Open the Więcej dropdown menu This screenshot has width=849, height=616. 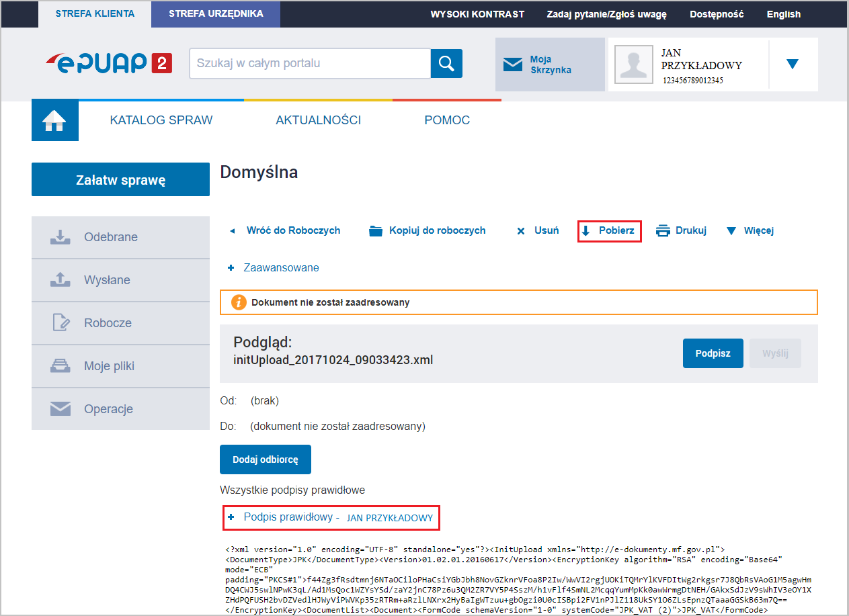(x=750, y=230)
